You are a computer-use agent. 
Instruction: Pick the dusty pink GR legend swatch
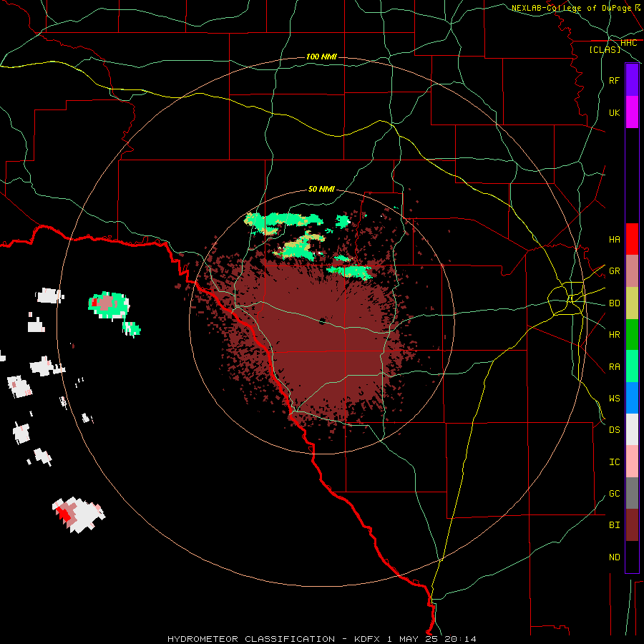click(632, 271)
